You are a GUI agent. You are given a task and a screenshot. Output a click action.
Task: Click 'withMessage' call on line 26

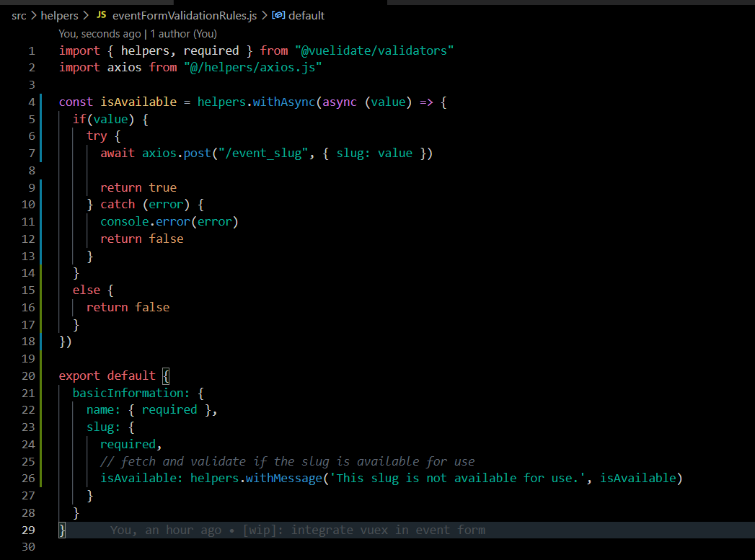[283, 479]
